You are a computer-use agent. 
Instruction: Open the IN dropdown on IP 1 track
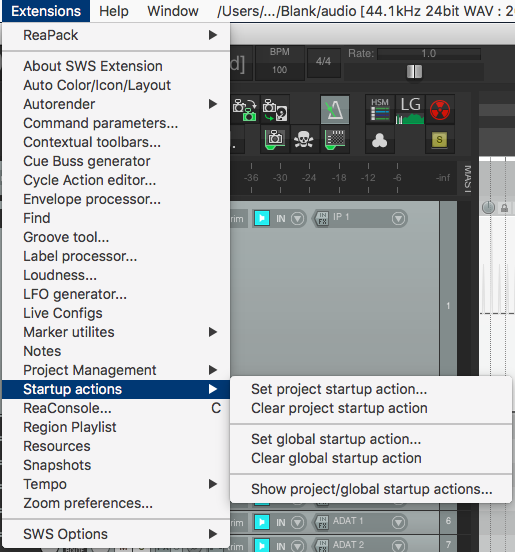point(297,218)
